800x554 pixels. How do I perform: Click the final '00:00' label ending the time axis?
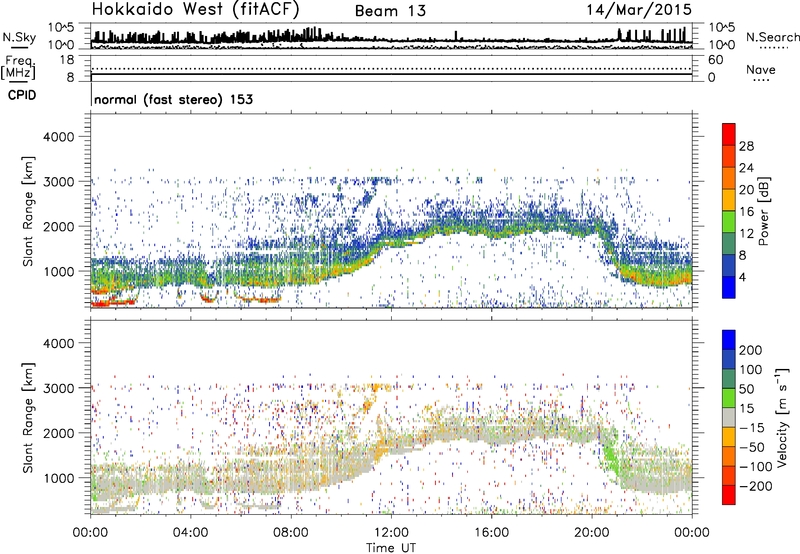coord(692,533)
